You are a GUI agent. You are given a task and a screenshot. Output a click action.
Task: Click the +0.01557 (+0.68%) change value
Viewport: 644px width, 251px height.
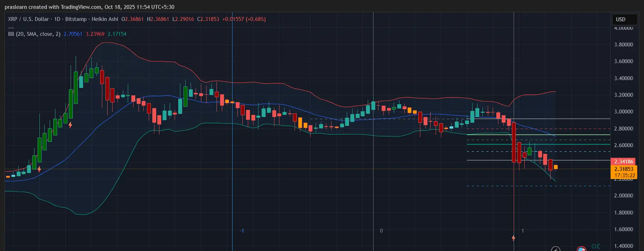244,19
